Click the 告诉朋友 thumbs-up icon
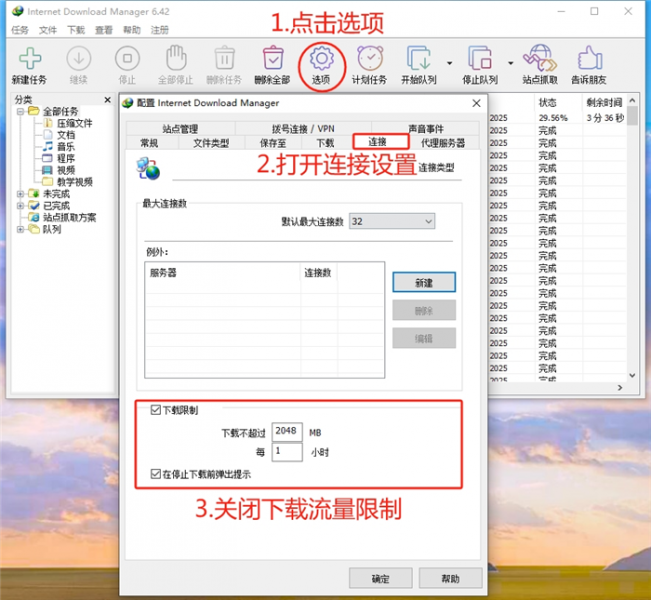The width and height of the screenshot is (651, 600). click(590, 58)
